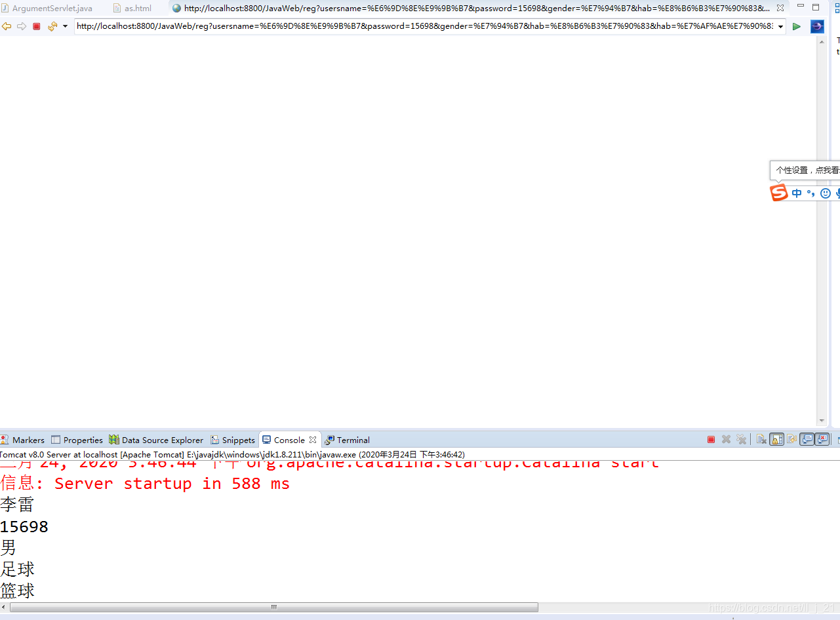Terminate the running Tomcat server
Viewport: 840px width, 620px height.
pos(711,440)
